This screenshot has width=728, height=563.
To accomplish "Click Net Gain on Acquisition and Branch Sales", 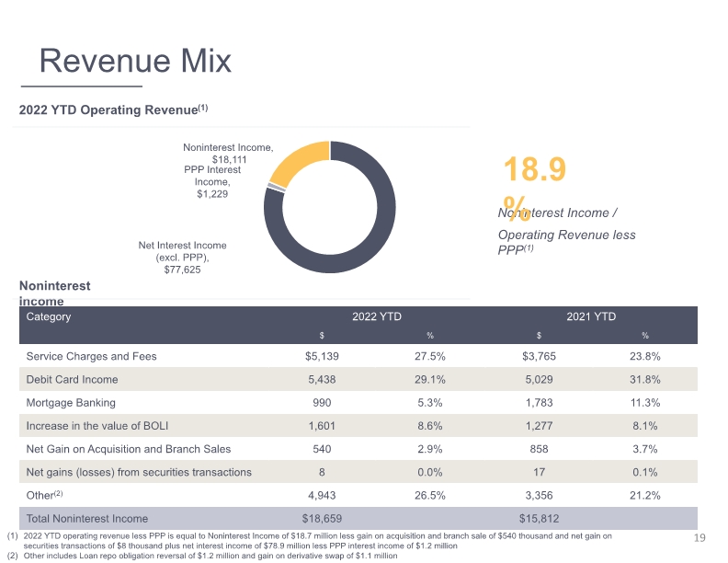I will (129, 449).
